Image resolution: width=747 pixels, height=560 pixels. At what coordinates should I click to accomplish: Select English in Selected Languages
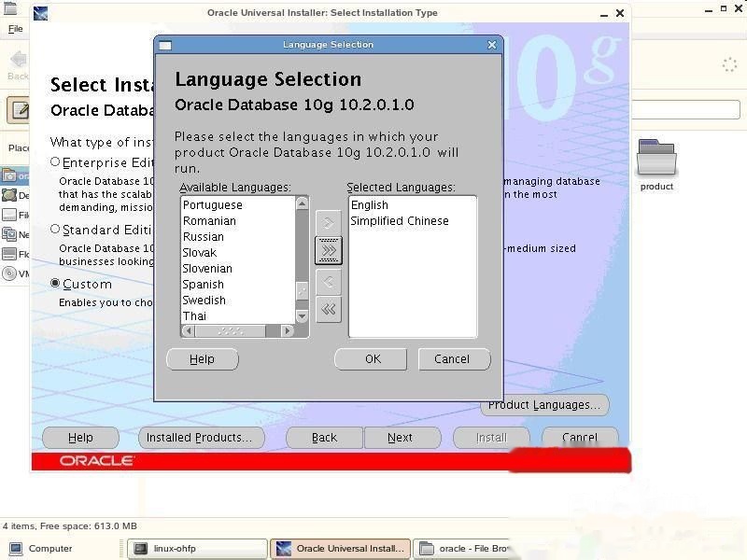tap(413, 205)
